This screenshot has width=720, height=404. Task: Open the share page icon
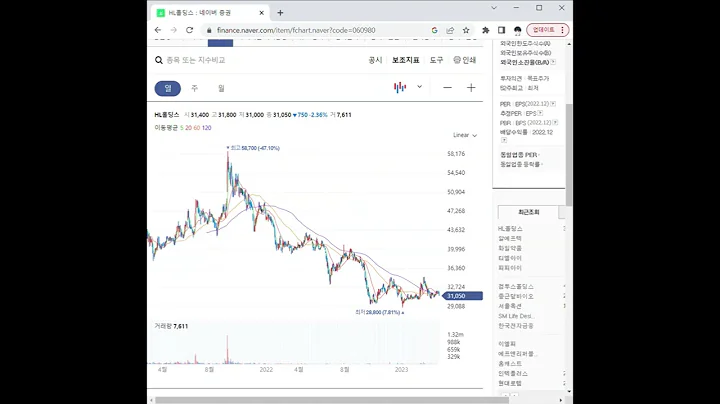[450, 30]
